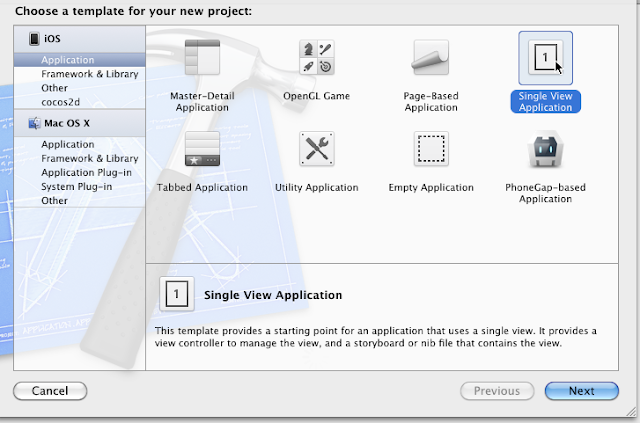Pick the Empty Application template icon
The image size is (640, 423).
[x=430, y=149]
